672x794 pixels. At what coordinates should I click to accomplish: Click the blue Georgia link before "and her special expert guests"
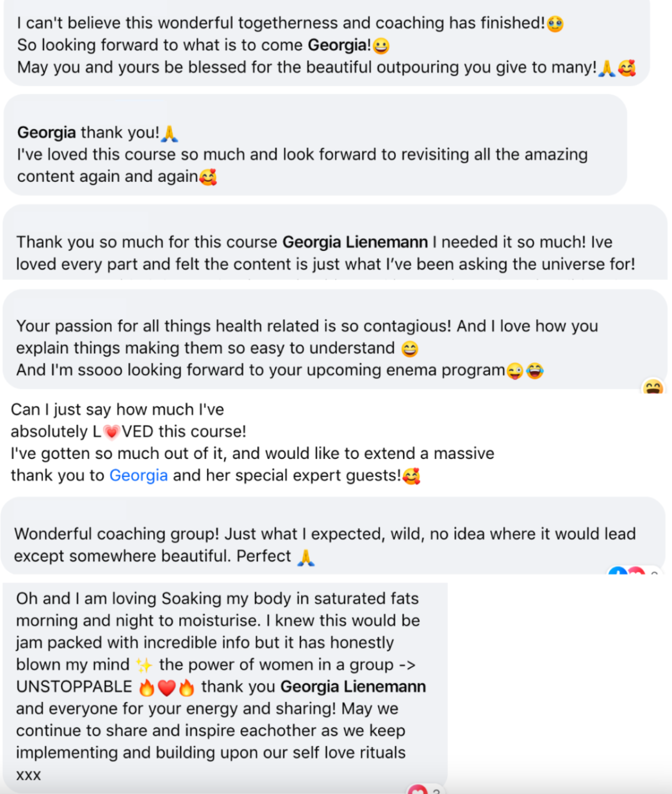tap(138, 475)
